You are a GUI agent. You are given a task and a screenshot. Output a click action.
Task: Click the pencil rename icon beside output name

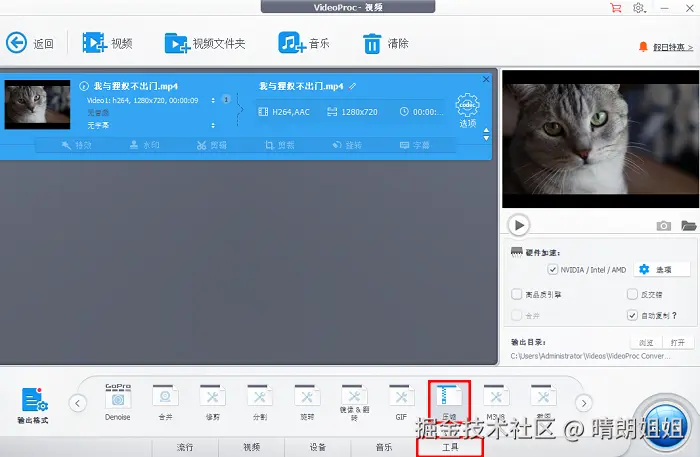pos(353,86)
